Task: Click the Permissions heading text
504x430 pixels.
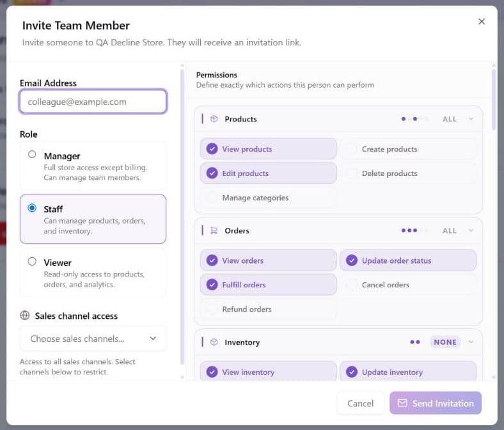Action: (x=217, y=75)
